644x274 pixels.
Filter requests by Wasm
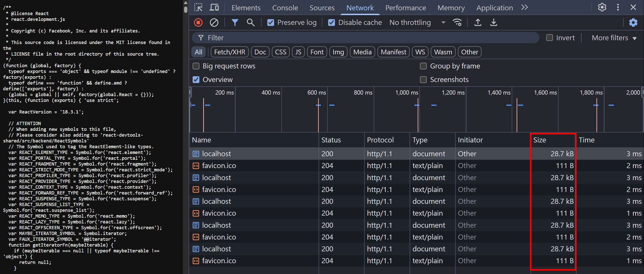click(x=443, y=52)
